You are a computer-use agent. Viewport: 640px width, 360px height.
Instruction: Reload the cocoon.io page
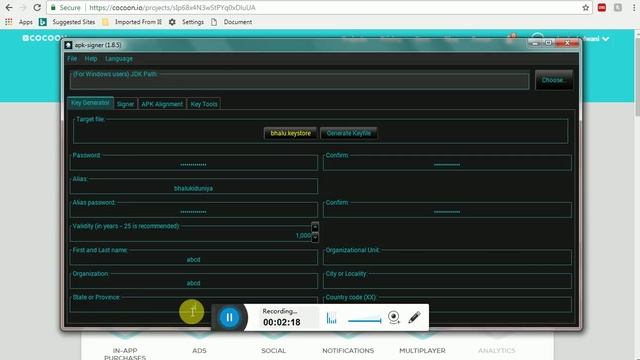(x=37, y=7)
